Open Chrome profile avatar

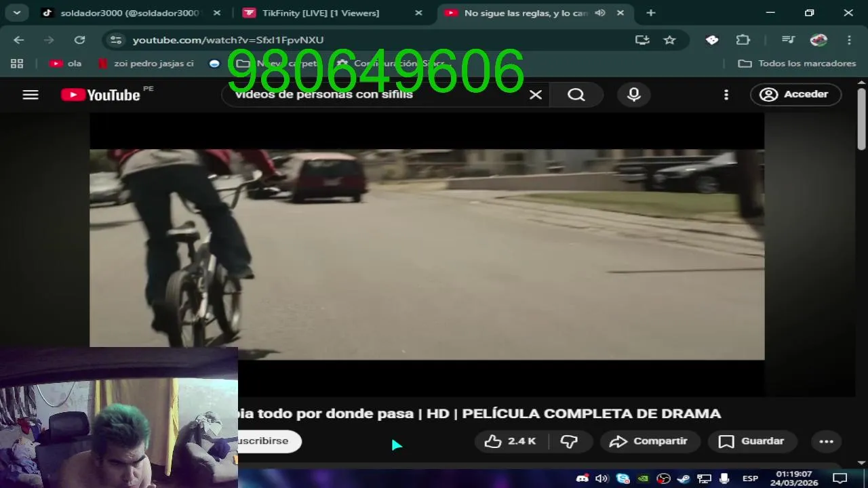[819, 40]
